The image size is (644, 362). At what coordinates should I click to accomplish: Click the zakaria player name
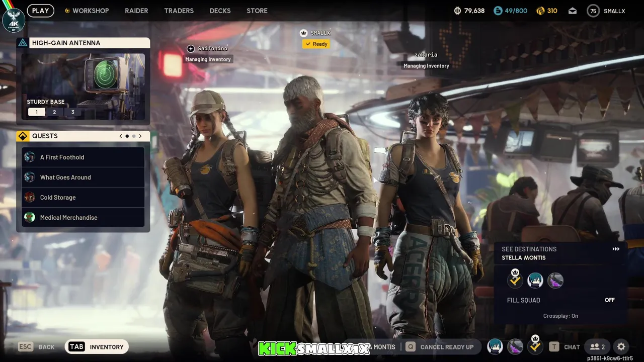(x=426, y=54)
